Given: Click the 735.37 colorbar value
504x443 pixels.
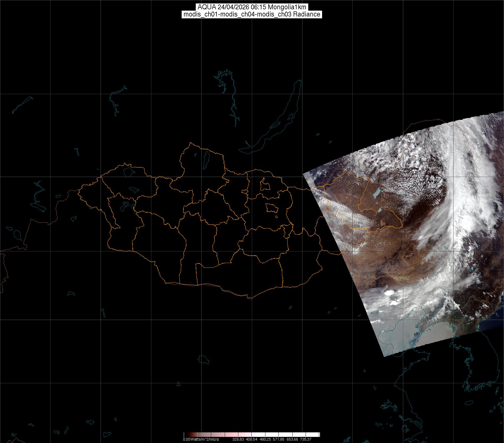Looking at the screenshot, I should (306, 440).
